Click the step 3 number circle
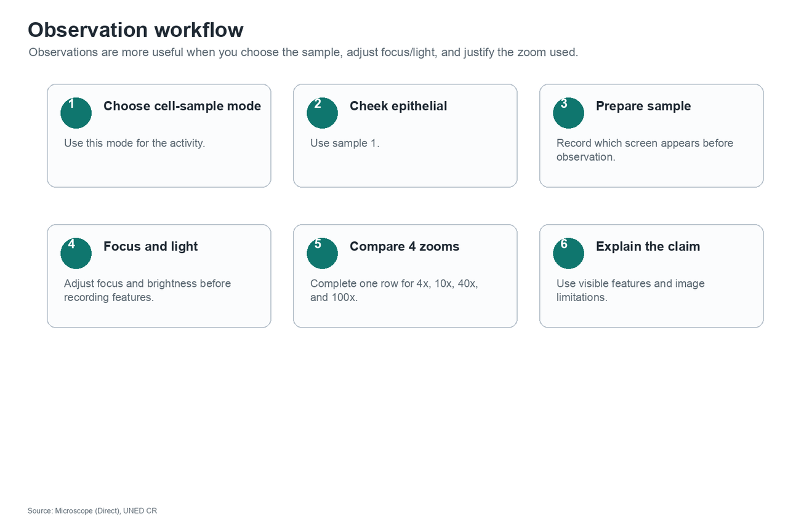 pos(569,113)
